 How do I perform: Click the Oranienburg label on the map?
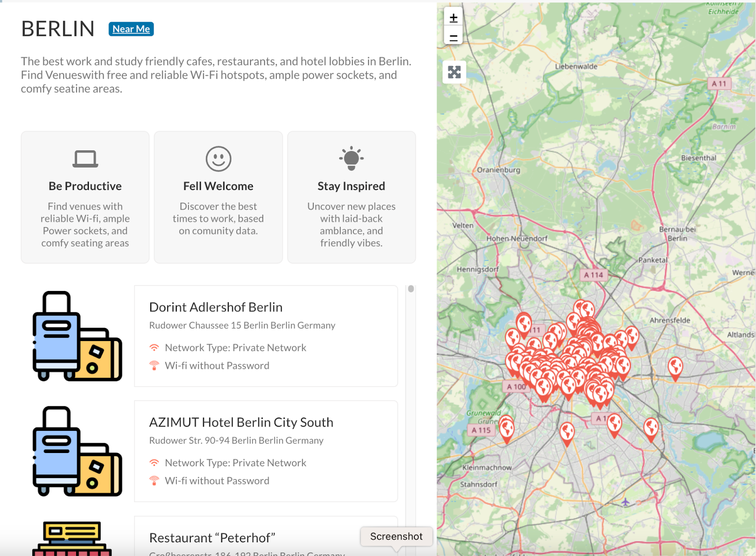pos(498,170)
